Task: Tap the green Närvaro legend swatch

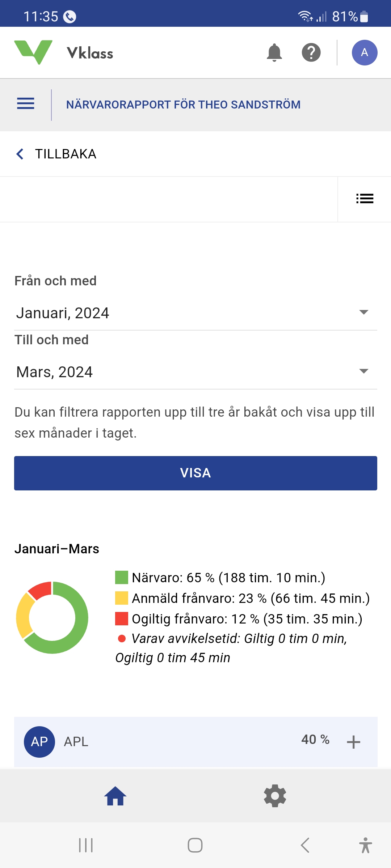Action: point(122,578)
